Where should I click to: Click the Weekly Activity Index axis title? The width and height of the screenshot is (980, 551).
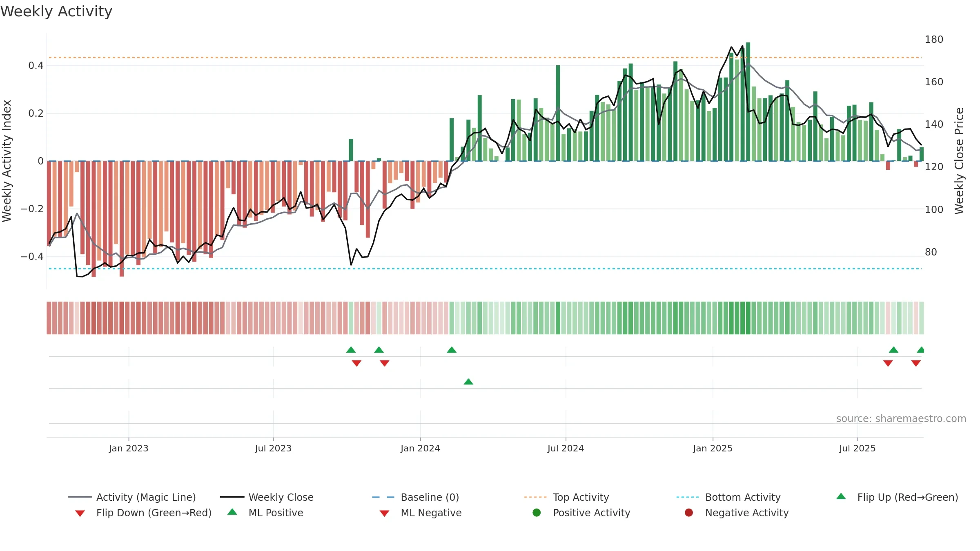click(x=7, y=161)
